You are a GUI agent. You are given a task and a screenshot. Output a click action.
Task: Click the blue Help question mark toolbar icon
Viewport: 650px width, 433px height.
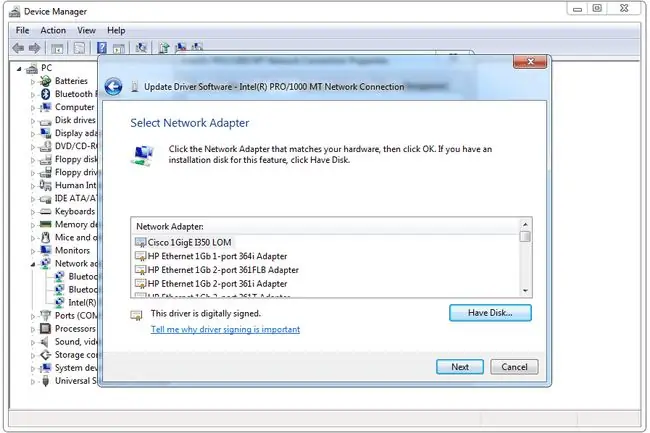[102, 48]
